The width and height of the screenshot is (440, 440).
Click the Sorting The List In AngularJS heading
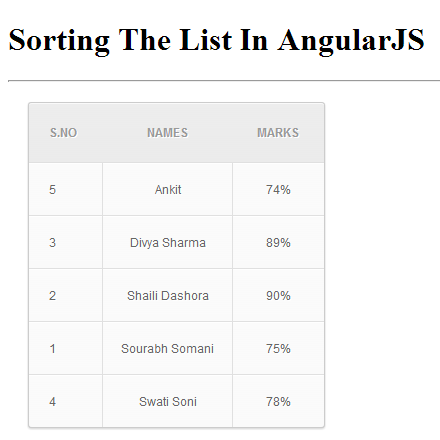pyautogui.click(x=216, y=40)
